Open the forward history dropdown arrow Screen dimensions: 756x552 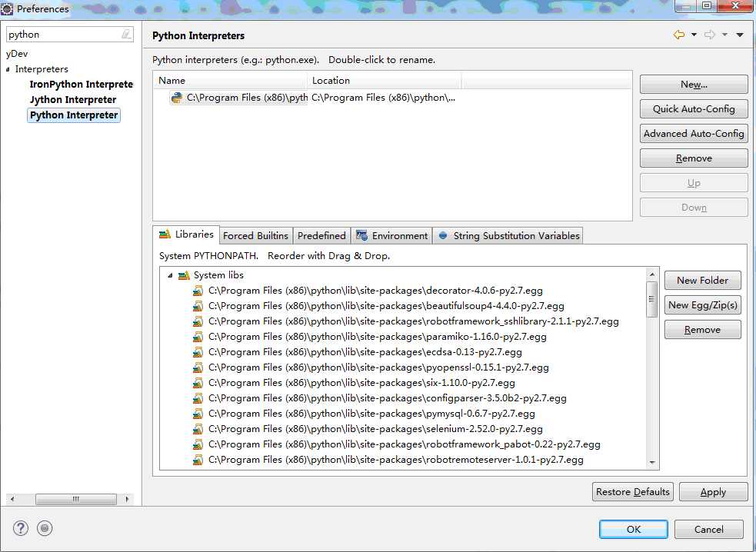coord(724,35)
